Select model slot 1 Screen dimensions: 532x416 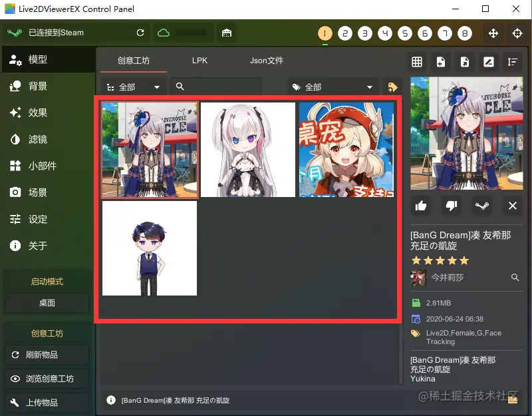click(x=325, y=33)
